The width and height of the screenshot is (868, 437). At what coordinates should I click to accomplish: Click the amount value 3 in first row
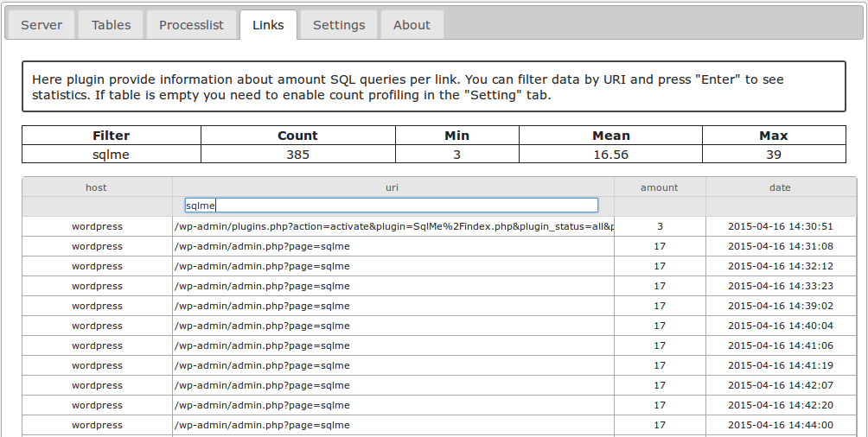(x=660, y=226)
